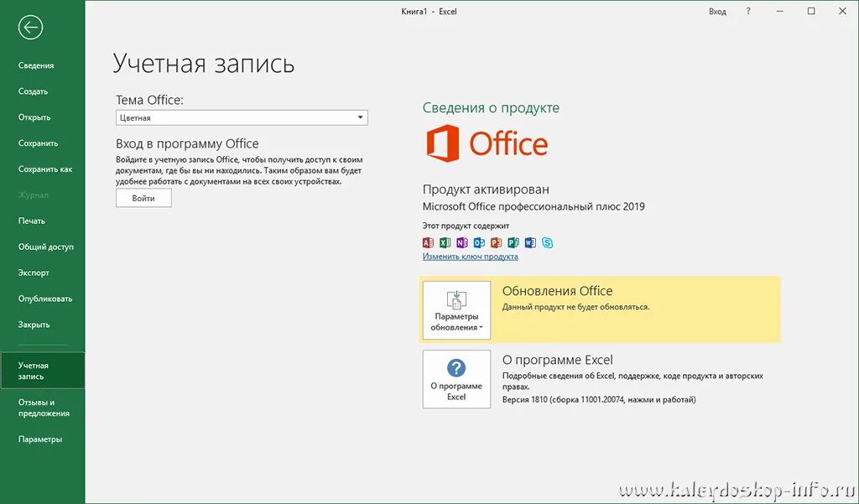This screenshot has width=859, height=504.
Task: Click the Продукт активирован text
Action: [x=486, y=190]
